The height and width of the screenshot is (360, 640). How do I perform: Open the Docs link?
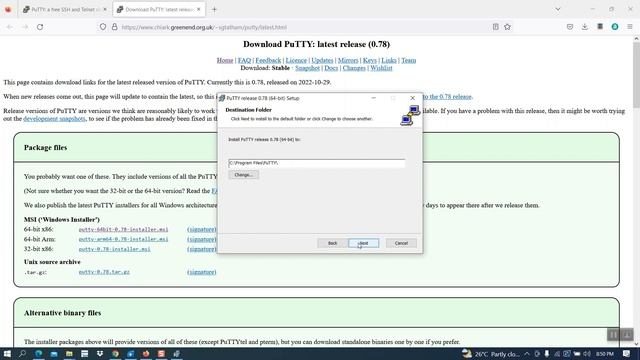pos(331,68)
